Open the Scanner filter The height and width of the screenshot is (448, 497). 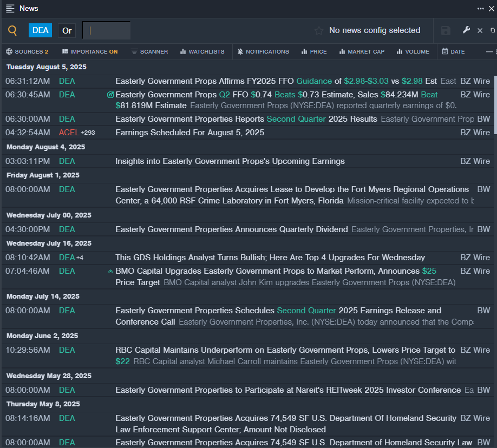coord(149,51)
